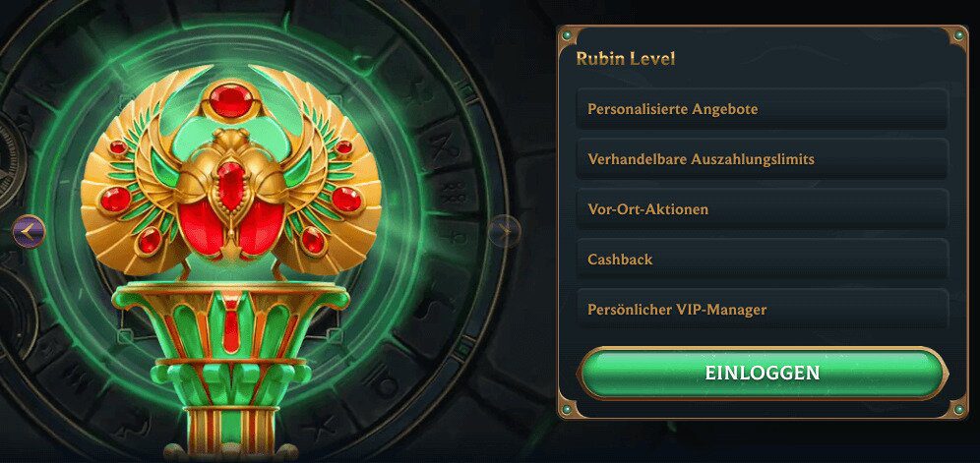This screenshot has height=463, width=980.
Task: Click the central ruby on scarab's body
Action: [x=230, y=186]
